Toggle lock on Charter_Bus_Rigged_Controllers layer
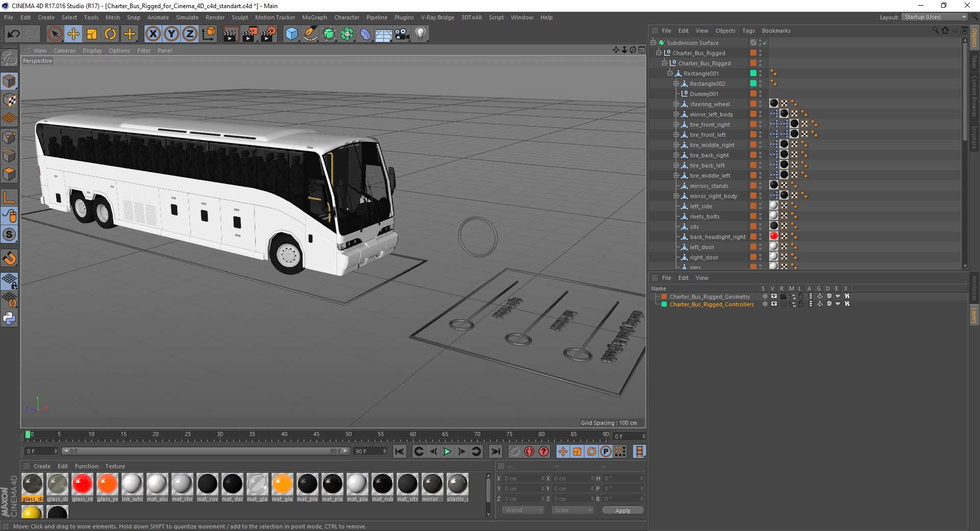980x531 pixels. click(x=801, y=304)
